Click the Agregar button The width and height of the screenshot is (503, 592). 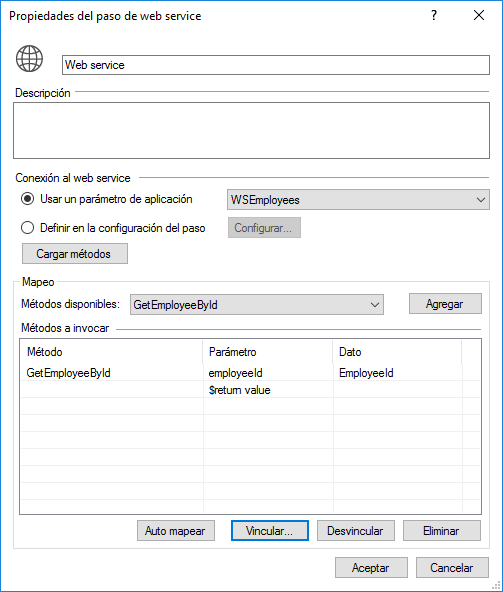click(x=445, y=304)
